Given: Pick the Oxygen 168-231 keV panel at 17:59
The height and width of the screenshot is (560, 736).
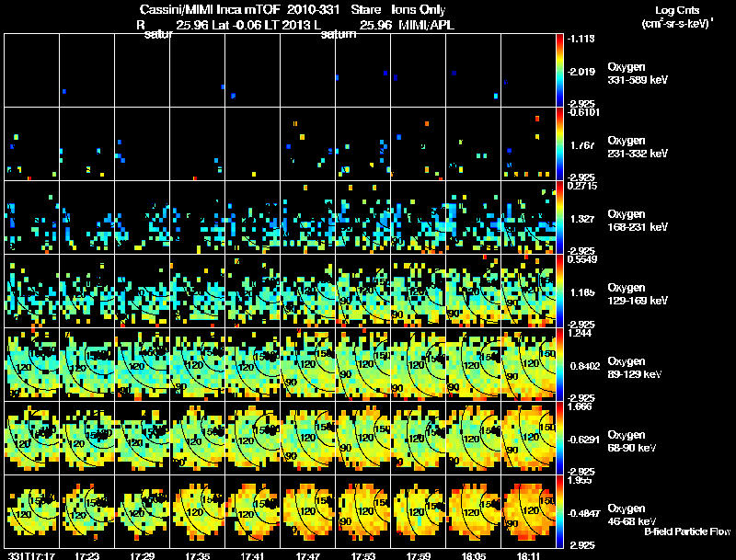Looking at the screenshot, I should [x=419, y=217].
